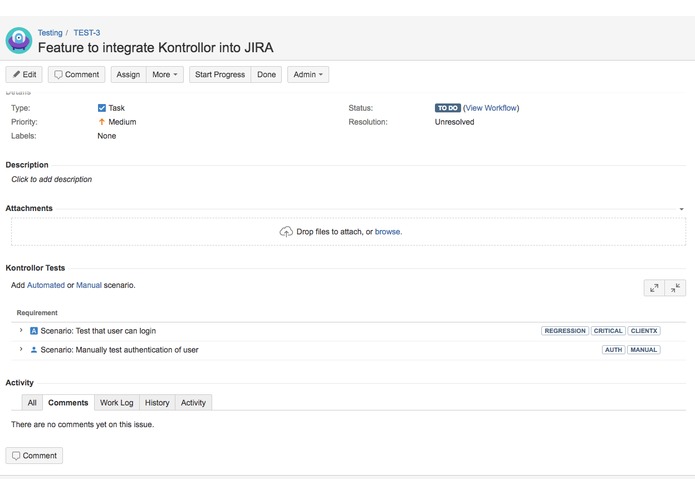
Task: Click the browse link to attach files
Action: [x=388, y=232]
